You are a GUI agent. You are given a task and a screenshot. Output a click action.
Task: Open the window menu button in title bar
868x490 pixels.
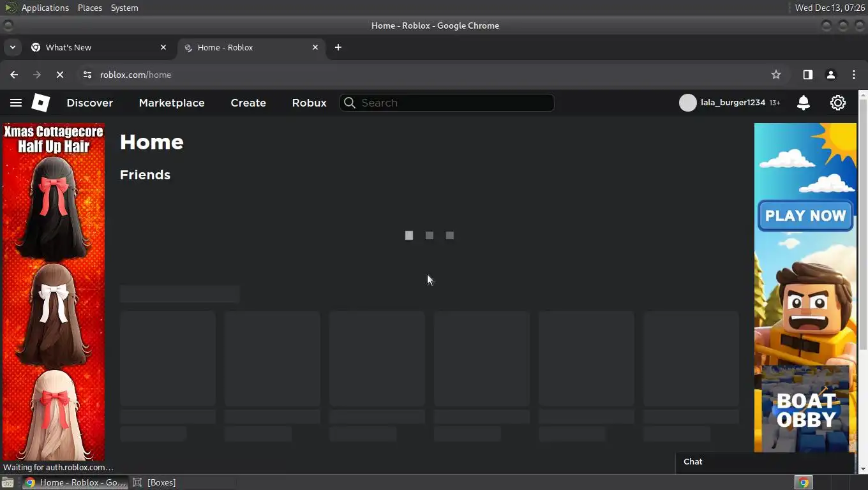[8, 26]
